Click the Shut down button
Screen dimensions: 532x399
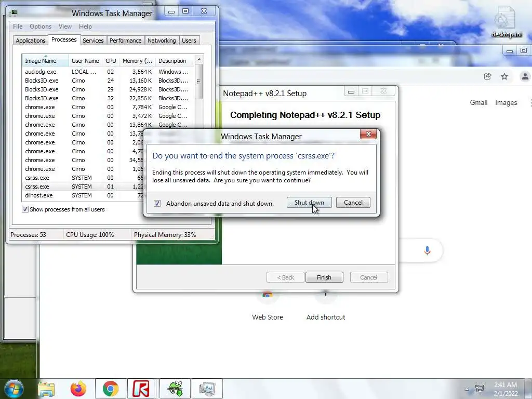tap(309, 203)
